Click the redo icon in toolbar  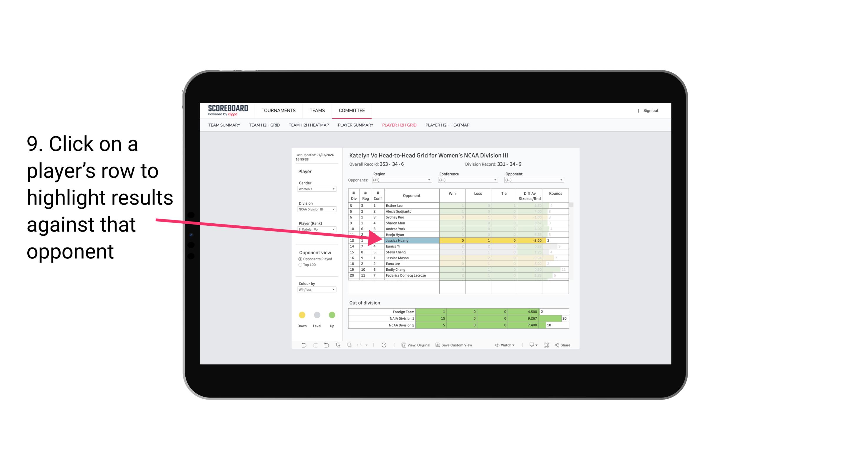tap(314, 346)
